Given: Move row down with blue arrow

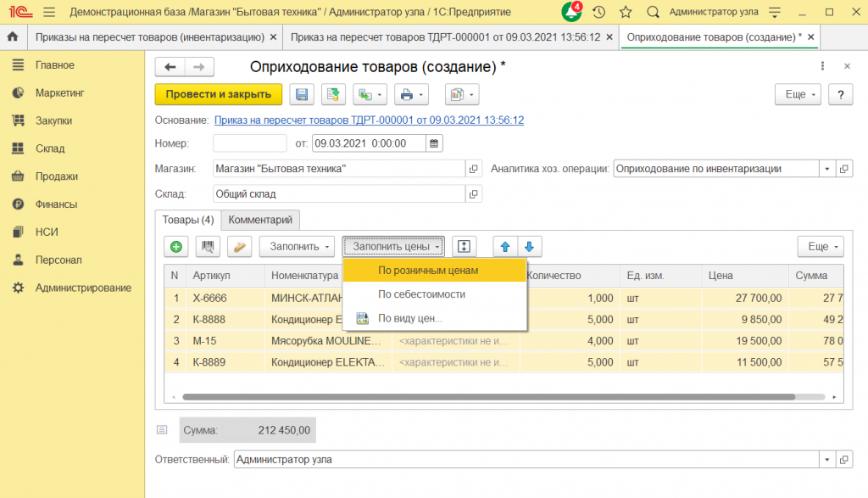Looking at the screenshot, I should pyautogui.click(x=529, y=247).
